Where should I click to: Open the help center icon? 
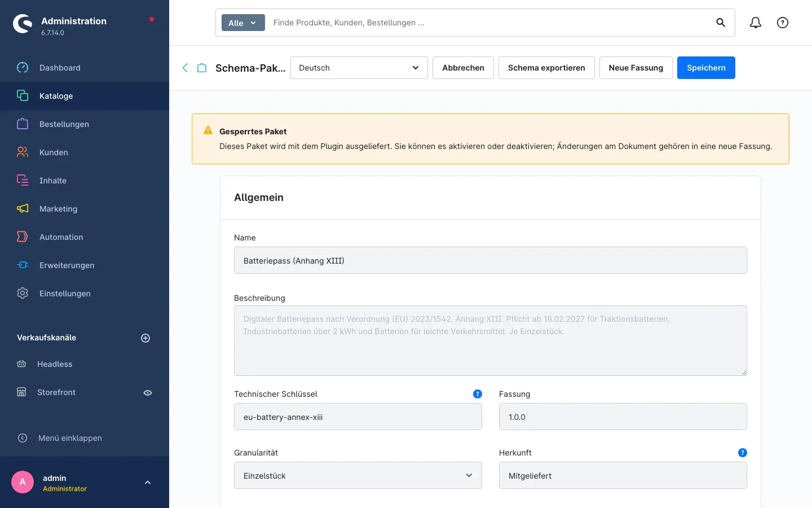(783, 23)
